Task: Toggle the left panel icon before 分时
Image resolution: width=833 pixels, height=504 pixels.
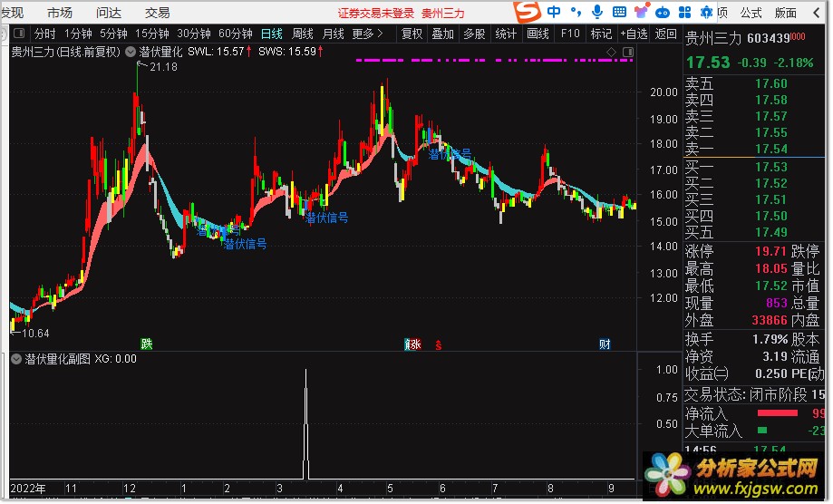Action: click(19, 34)
